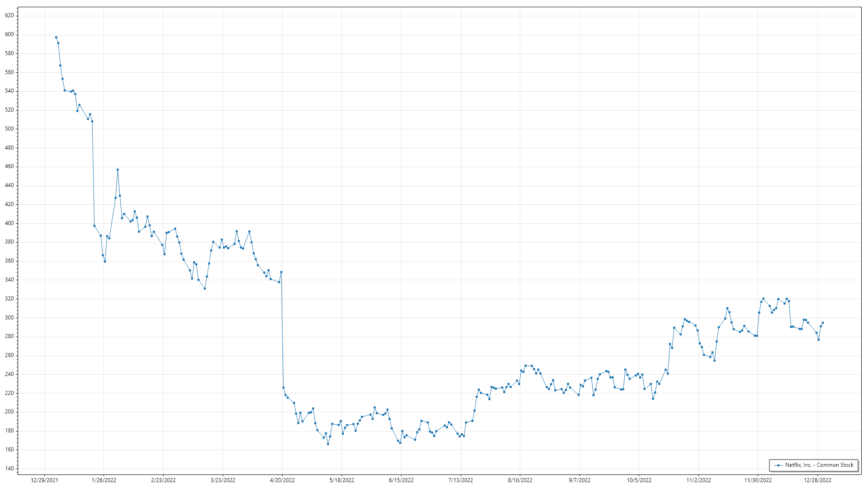Click the lowest data point near 166 in May

(x=328, y=444)
